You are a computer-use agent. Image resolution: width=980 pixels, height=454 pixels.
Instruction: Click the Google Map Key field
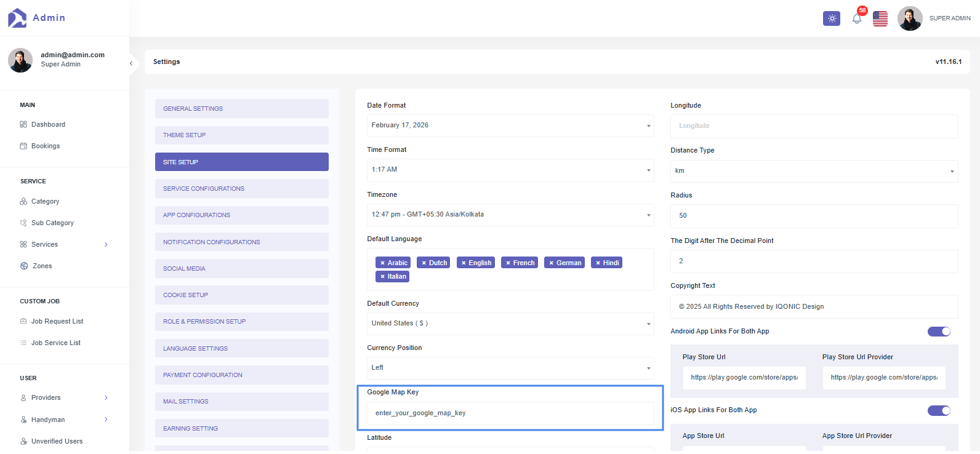pos(510,413)
